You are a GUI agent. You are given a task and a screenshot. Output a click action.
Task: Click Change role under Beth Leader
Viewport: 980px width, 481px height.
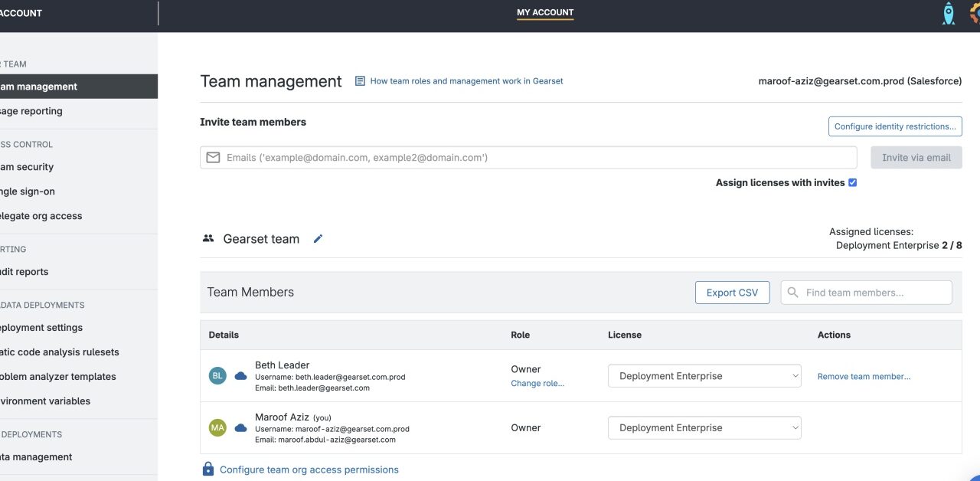[537, 384]
